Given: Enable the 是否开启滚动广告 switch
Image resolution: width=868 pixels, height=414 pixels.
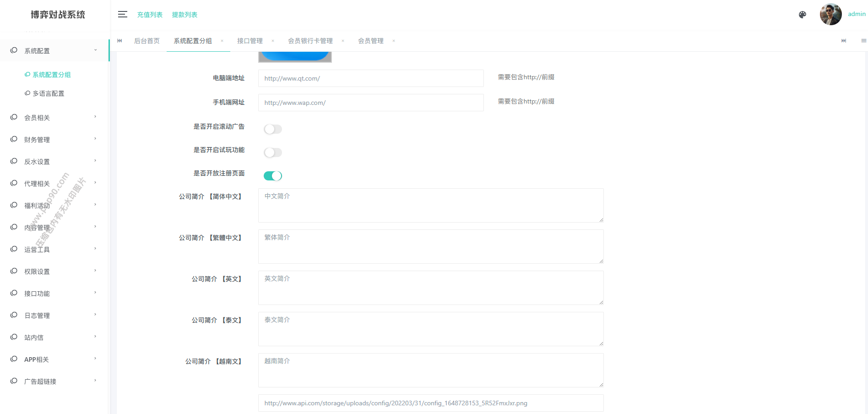Looking at the screenshot, I should 273,129.
